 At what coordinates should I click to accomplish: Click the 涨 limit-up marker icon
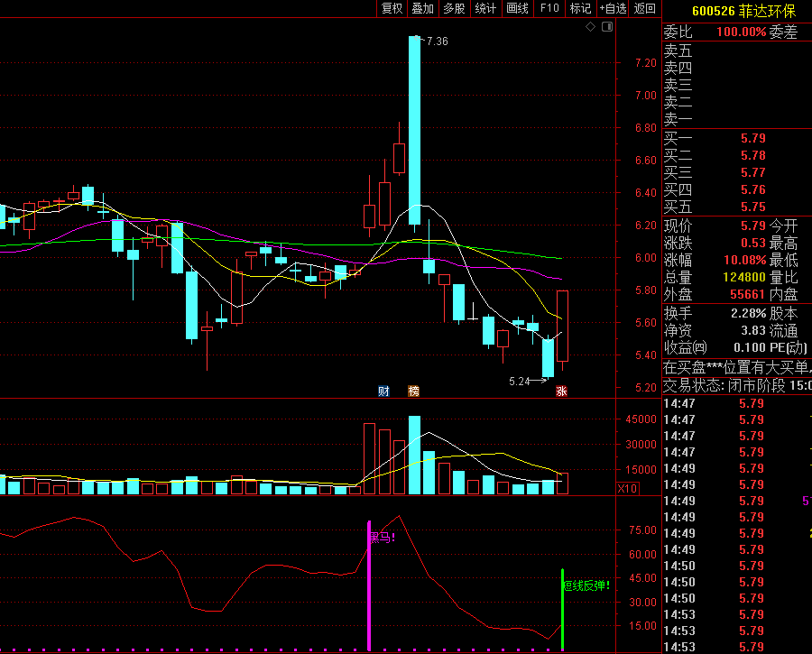tap(561, 391)
